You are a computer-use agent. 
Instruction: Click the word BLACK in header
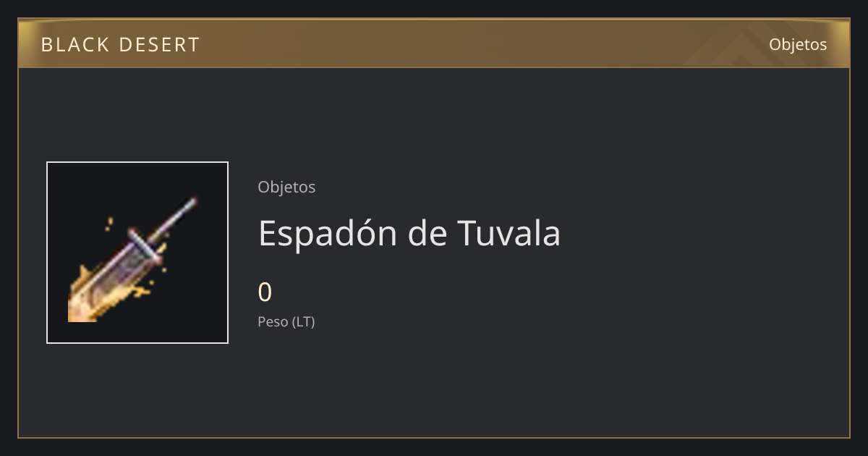[x=75, y=45]
